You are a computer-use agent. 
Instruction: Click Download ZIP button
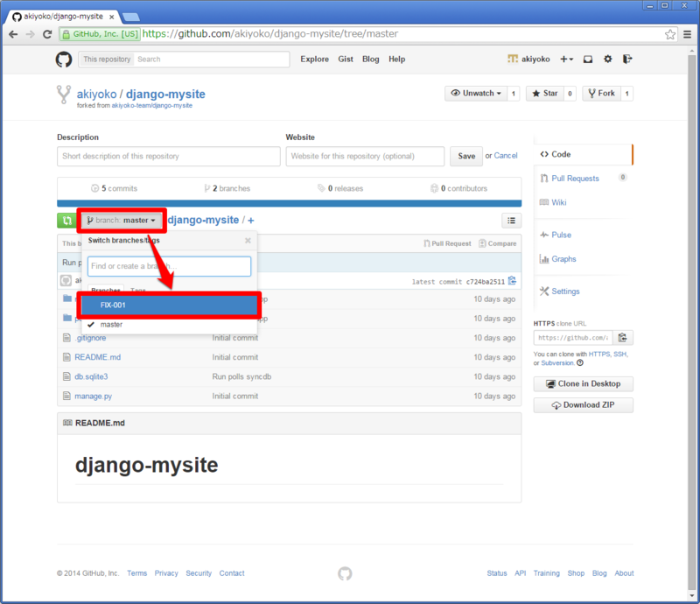tap(583, 405)
